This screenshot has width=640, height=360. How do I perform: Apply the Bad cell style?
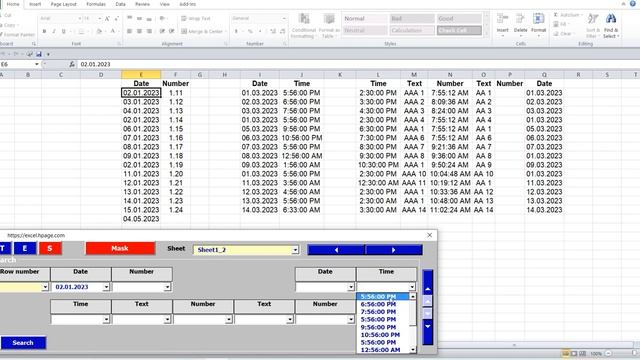[411, 19]
